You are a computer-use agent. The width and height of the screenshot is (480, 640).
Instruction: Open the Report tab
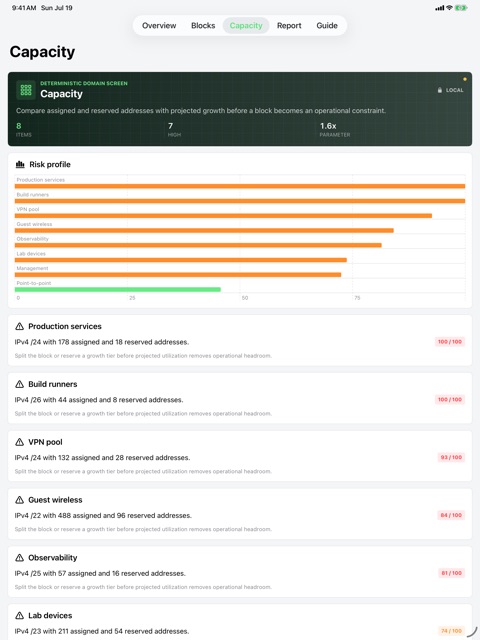(x=289, y=25)
